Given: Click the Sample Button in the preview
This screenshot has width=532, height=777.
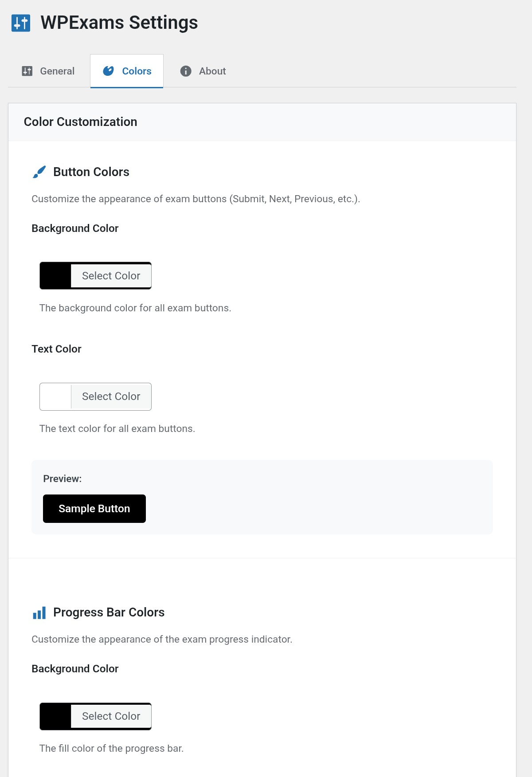Looking at the screenshot, I should [94, 509].
